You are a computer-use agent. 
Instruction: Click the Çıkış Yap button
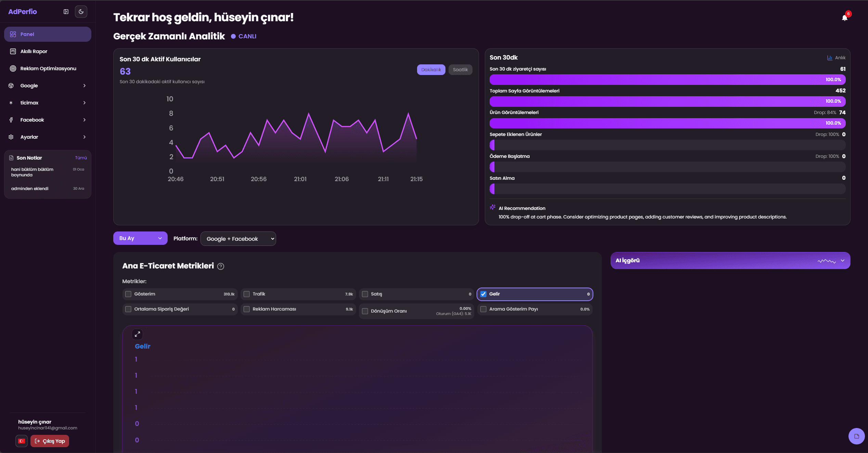click(x=50, y=441)
